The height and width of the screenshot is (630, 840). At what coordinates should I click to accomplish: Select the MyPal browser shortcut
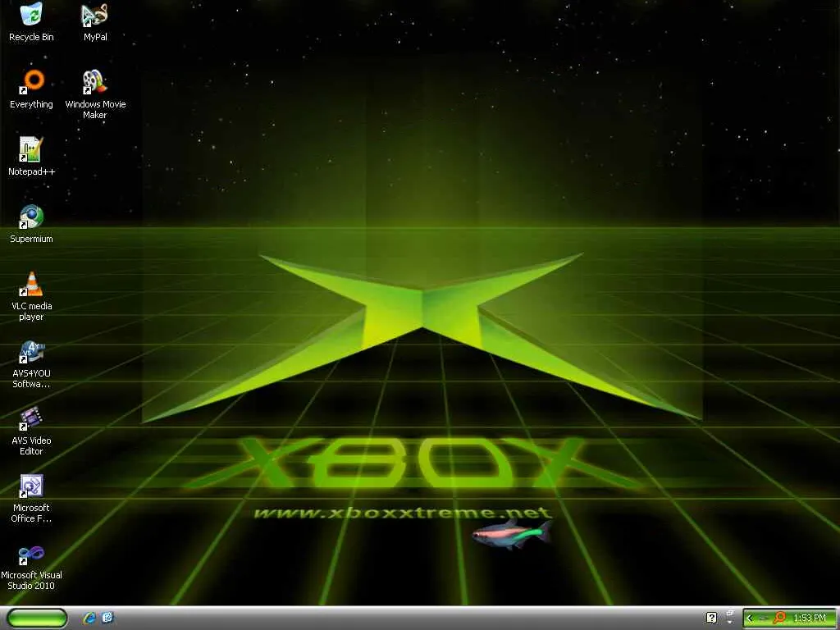(x=95, y=22)
